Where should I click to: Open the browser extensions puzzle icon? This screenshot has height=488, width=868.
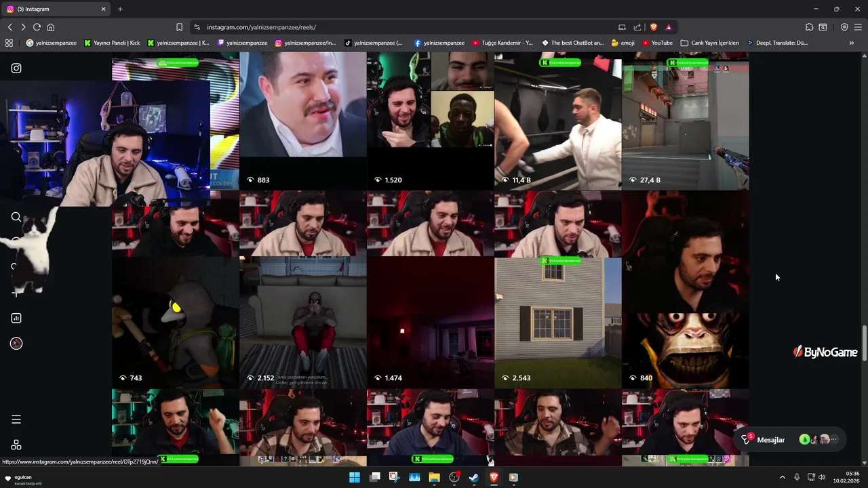pyautogui.click(x=809, y=27)
